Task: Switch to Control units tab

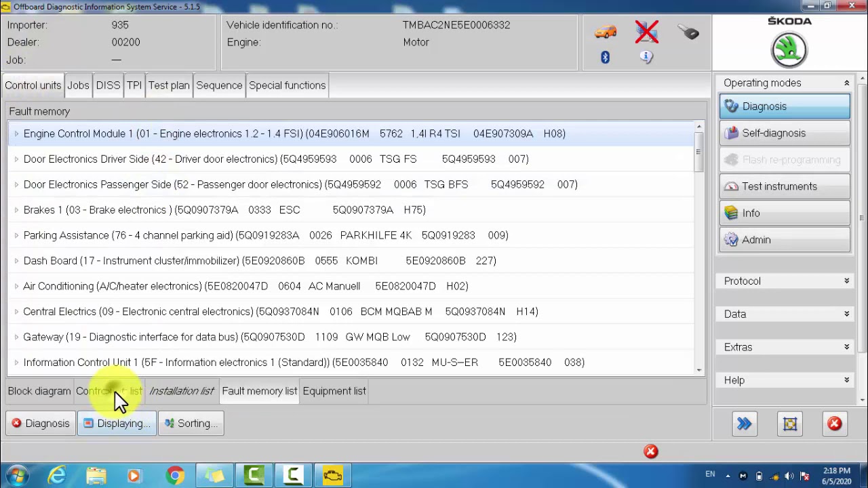Action: (x=33, y=85)
